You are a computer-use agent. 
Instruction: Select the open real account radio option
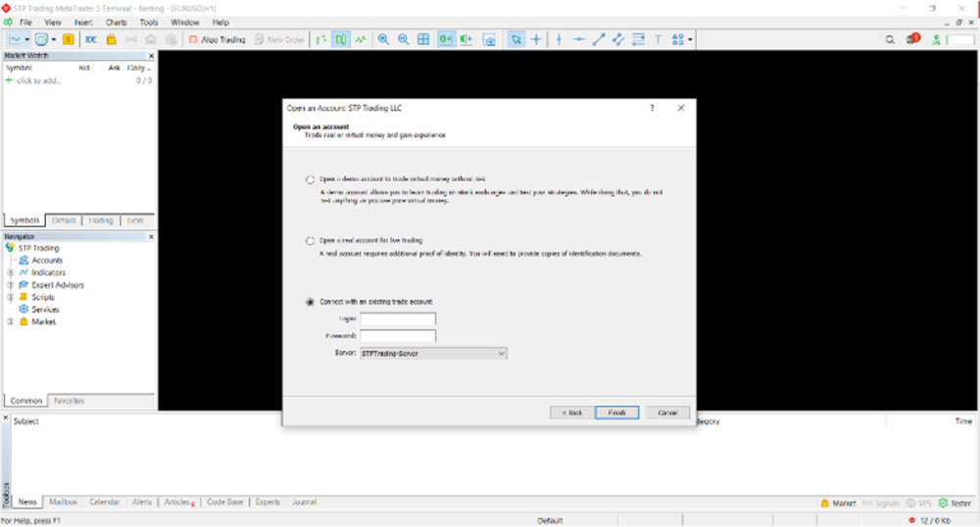(310, 240)
